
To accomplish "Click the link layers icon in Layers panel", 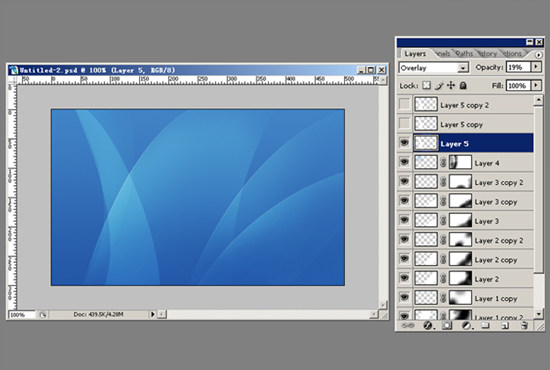I will coord(407,326).
